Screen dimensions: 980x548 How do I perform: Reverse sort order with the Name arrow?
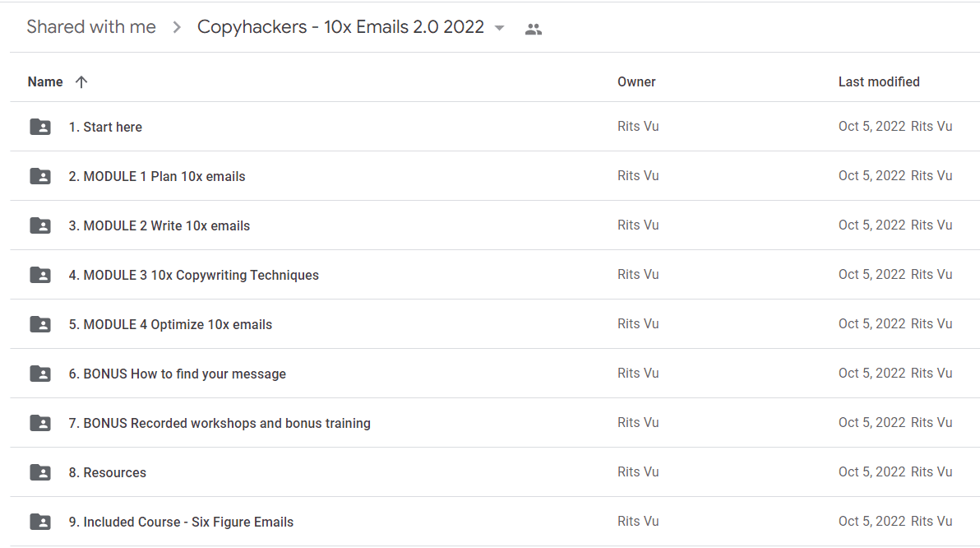(81, 82)
